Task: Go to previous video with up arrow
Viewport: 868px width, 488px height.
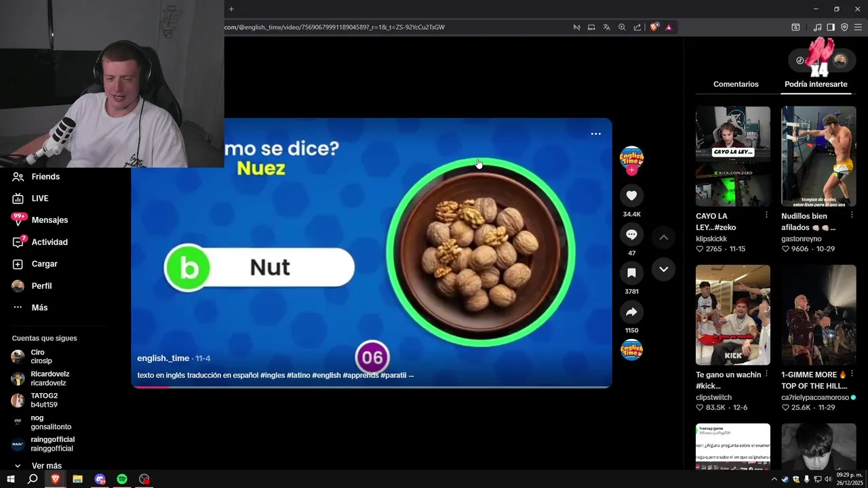Action: (663, 237)
